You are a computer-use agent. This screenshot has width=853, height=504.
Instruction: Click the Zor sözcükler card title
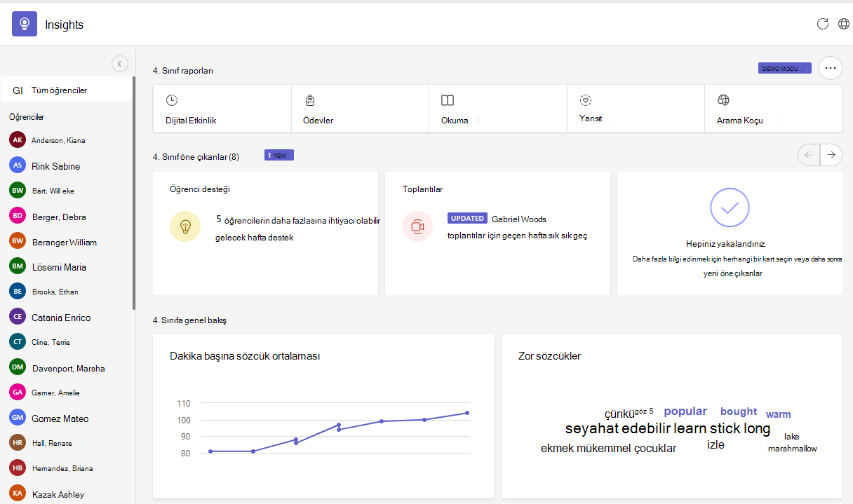coord(549,356)
